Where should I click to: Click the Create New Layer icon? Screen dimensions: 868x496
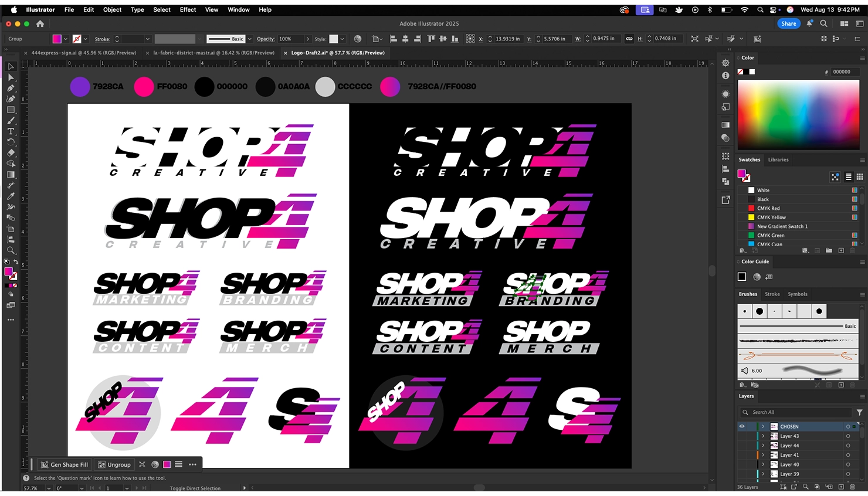840,487
